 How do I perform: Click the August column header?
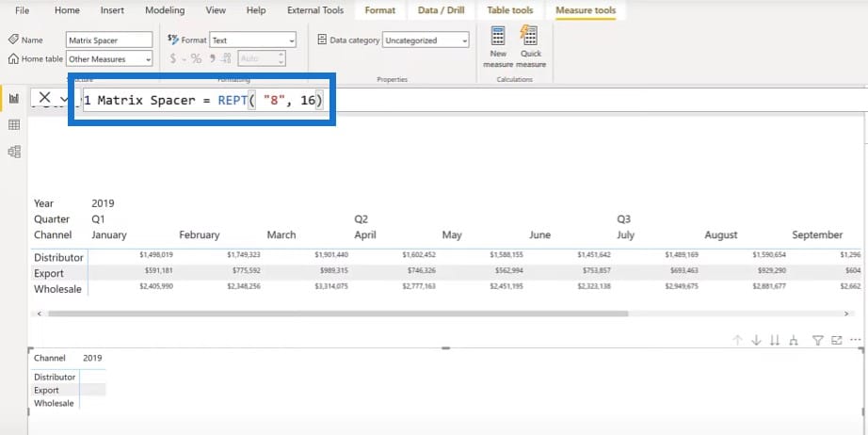point(721,234)
